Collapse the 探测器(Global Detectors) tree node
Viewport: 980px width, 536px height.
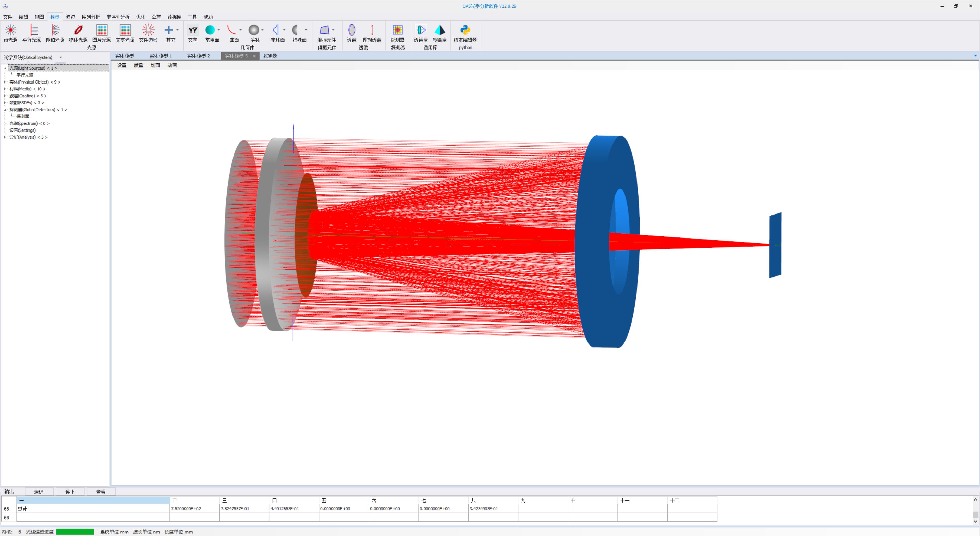(5, 110)
